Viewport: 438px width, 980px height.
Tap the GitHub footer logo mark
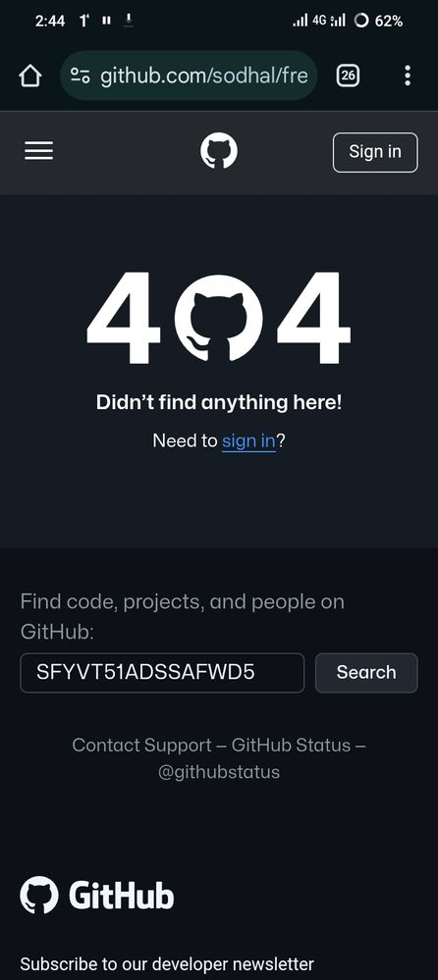tap(39, 895)
